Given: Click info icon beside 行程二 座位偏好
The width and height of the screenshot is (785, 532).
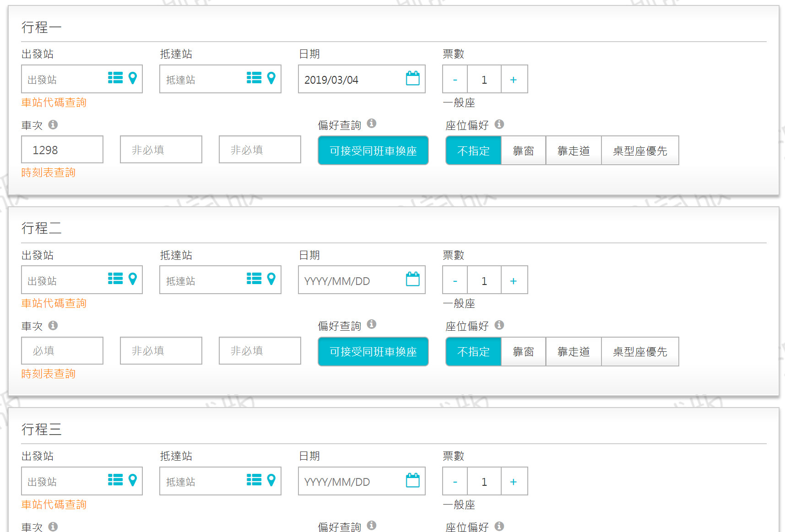Looking at the screenshot, I should pyautogui.click(x=499, y=325).
